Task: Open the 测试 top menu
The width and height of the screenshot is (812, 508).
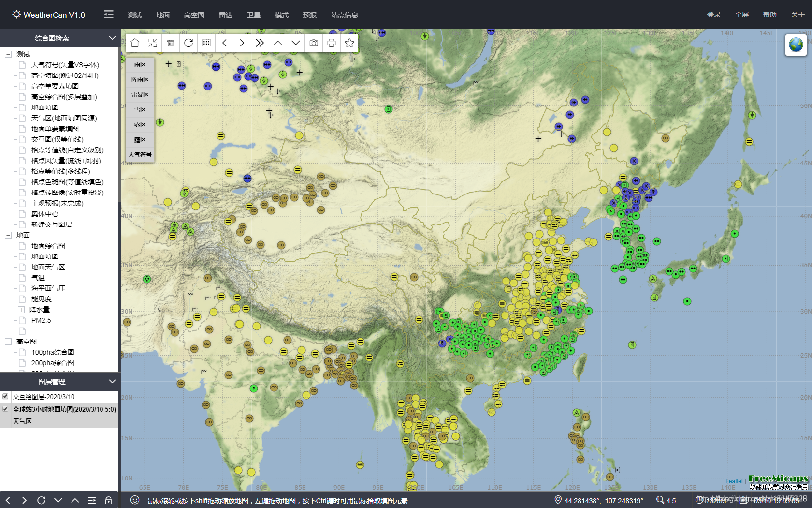Action: point(135,15)
